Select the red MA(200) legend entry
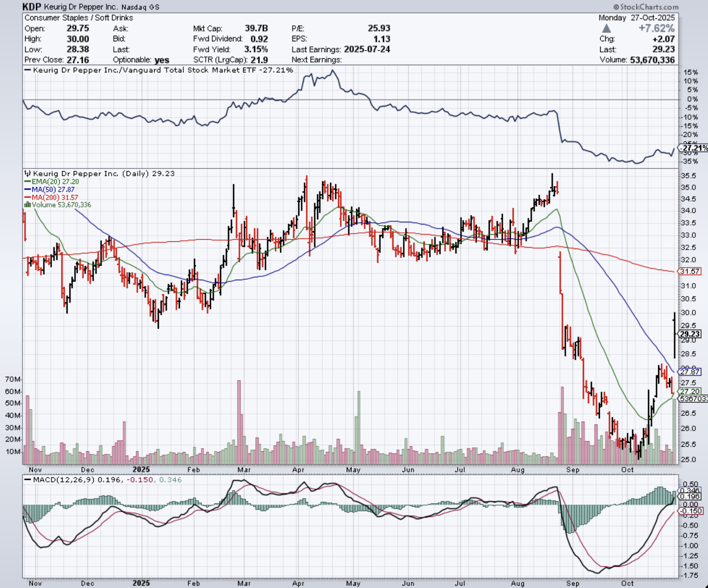Image resolution: width=708 pixels, height=588 pixels. (51, 197)
